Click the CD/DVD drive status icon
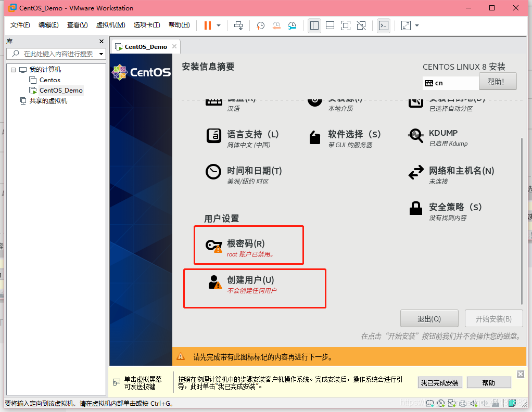 [x=441, y=403]
